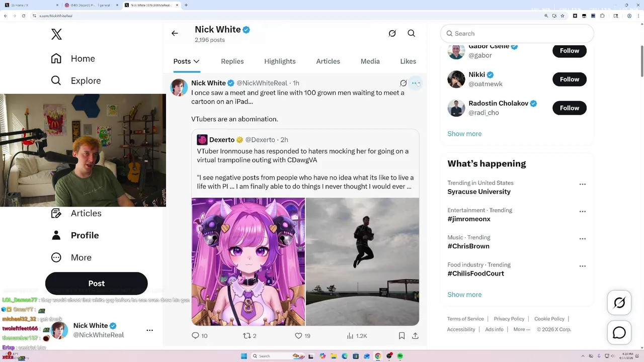
Task: Open a new Chrome tab
Action: 186,5
